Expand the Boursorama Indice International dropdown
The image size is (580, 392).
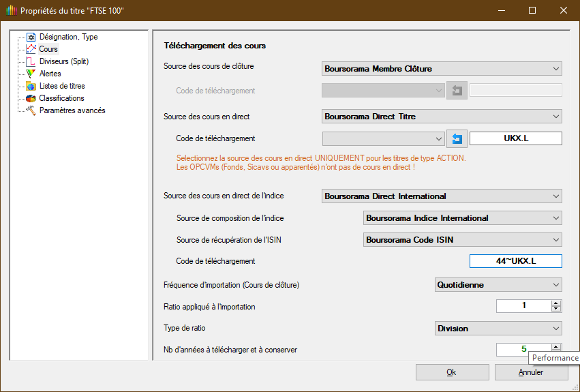coord(461,219)
